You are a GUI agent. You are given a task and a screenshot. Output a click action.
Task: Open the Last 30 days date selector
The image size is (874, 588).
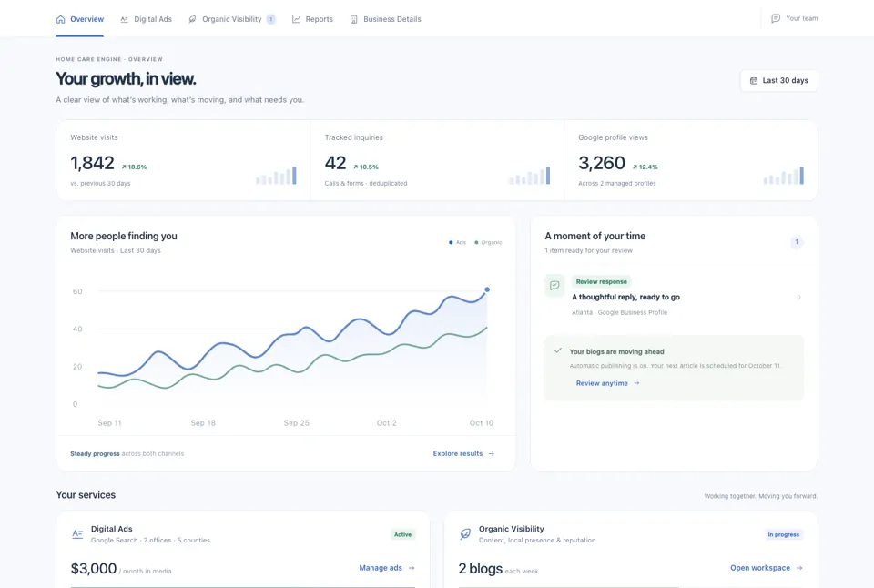[x=778, y=80]
